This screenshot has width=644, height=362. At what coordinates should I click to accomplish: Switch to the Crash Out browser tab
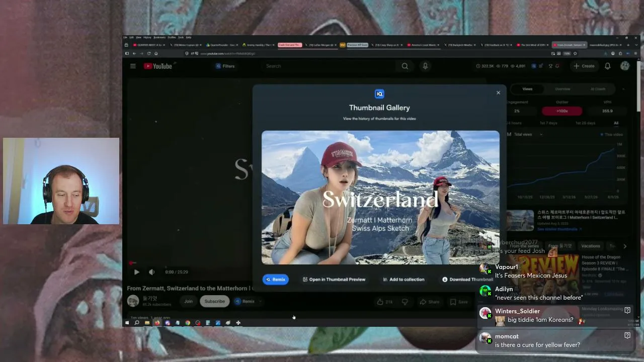290,45
